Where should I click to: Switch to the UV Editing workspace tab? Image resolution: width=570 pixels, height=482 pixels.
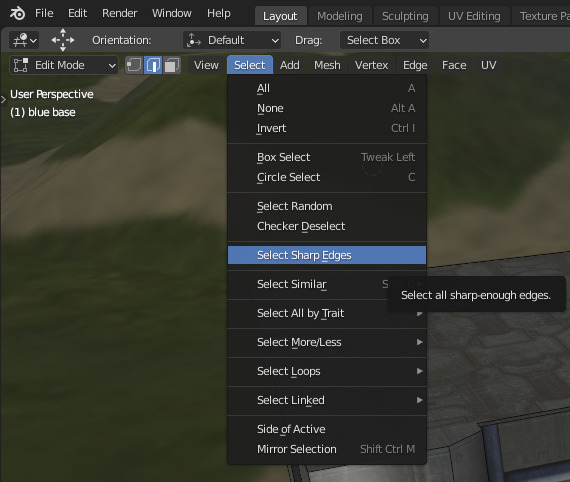coord(474,16)
